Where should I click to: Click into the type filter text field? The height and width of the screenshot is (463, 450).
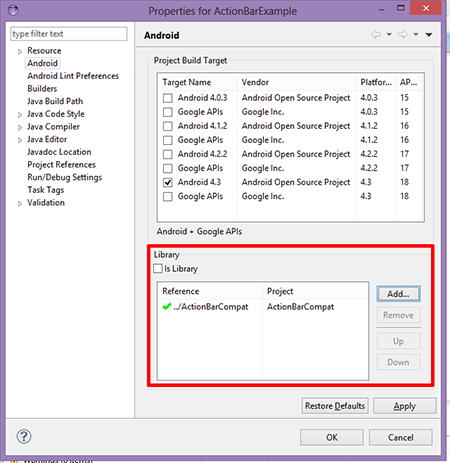69,34
